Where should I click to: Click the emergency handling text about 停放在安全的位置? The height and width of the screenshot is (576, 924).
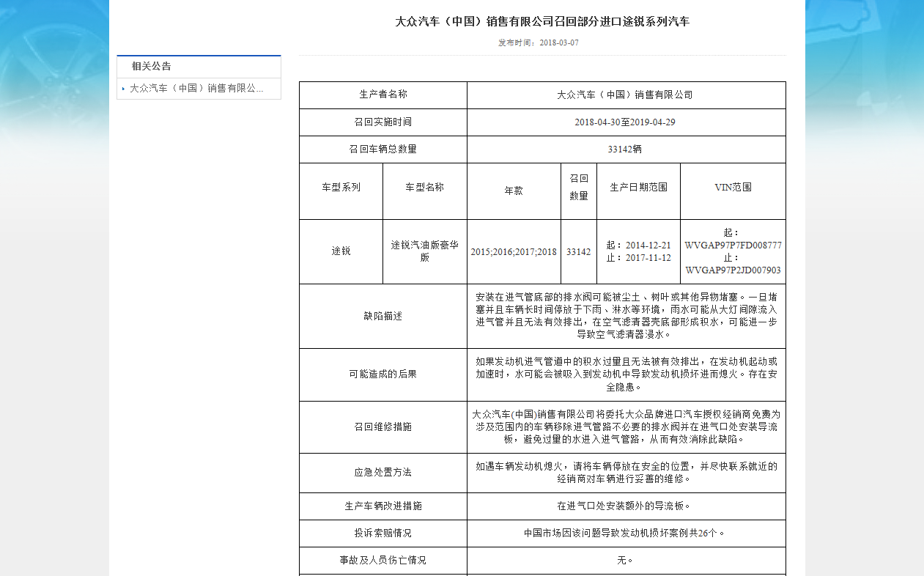(x=627, y=473)
